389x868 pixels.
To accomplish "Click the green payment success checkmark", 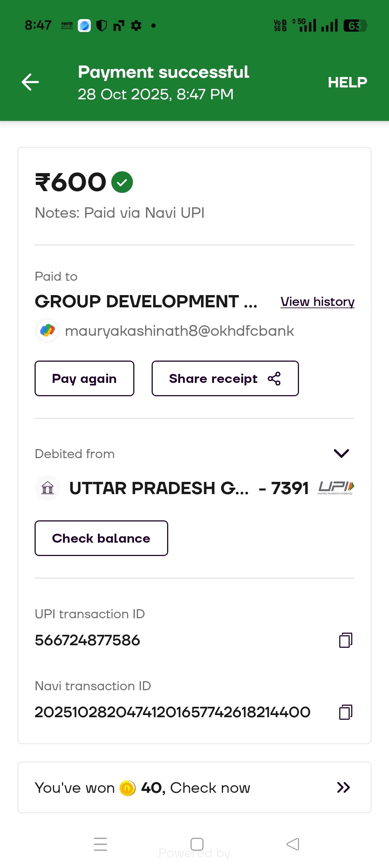I will tap(122, 182).
